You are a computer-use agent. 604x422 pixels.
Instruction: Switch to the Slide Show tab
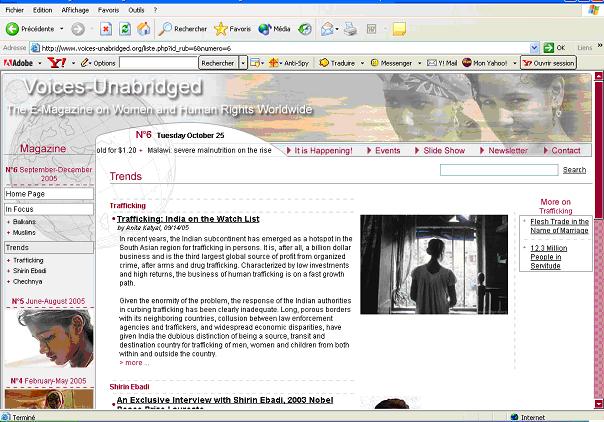(444, 150)
